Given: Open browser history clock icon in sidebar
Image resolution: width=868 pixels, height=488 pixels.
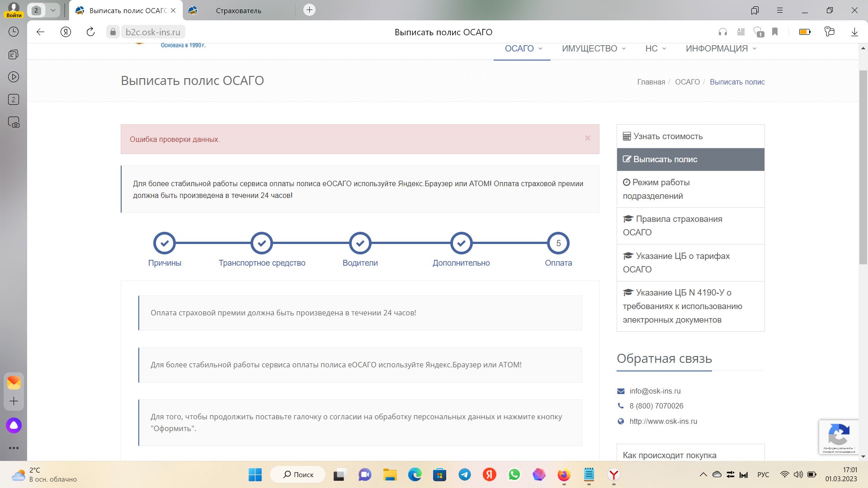Looking at the screenshot, I should (x=14, y=32).
